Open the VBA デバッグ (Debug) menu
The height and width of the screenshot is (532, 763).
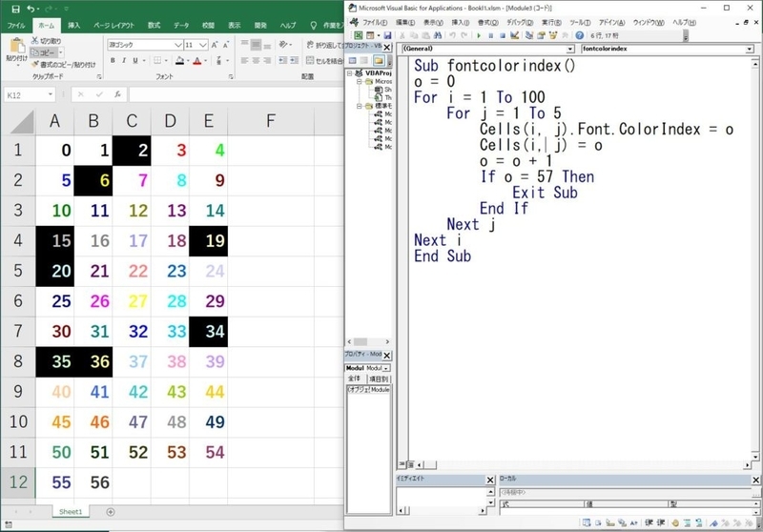pyautogui.click(x=519, y=22)
